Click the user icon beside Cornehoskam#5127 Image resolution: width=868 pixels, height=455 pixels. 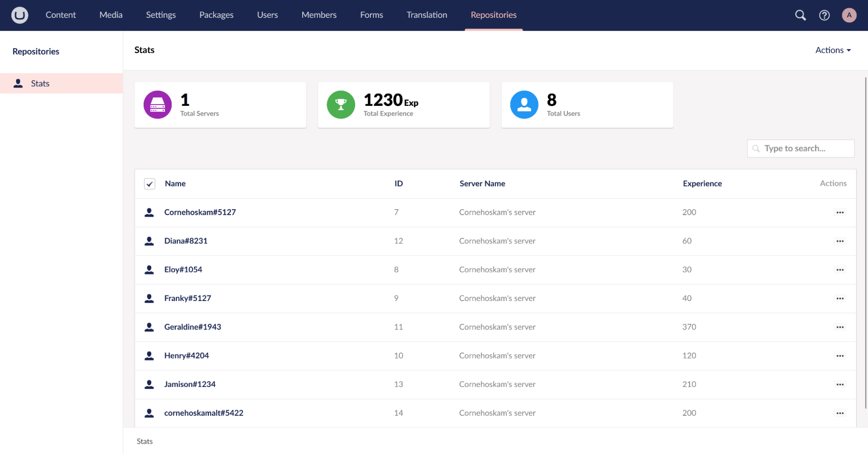[149, 212]
